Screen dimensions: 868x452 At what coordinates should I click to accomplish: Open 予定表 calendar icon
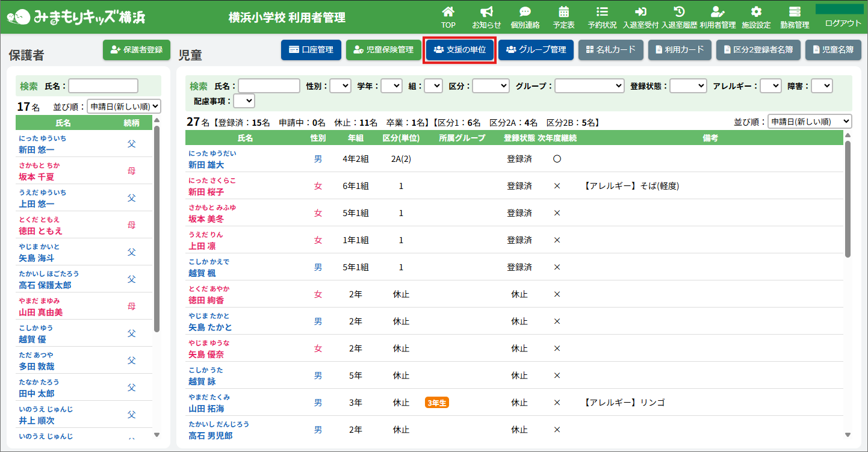point(563,12)
